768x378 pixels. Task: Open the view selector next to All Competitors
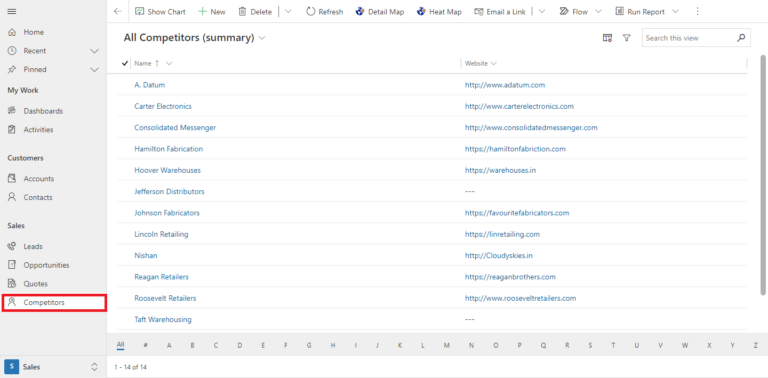tap(262, 38)
